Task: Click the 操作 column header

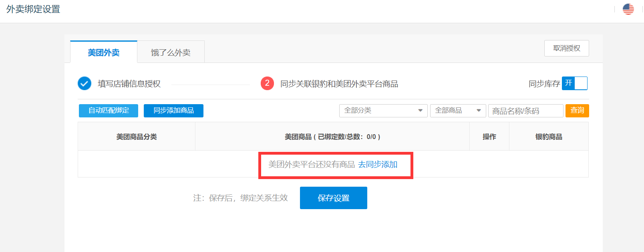Action: click(x=489, y=137)
